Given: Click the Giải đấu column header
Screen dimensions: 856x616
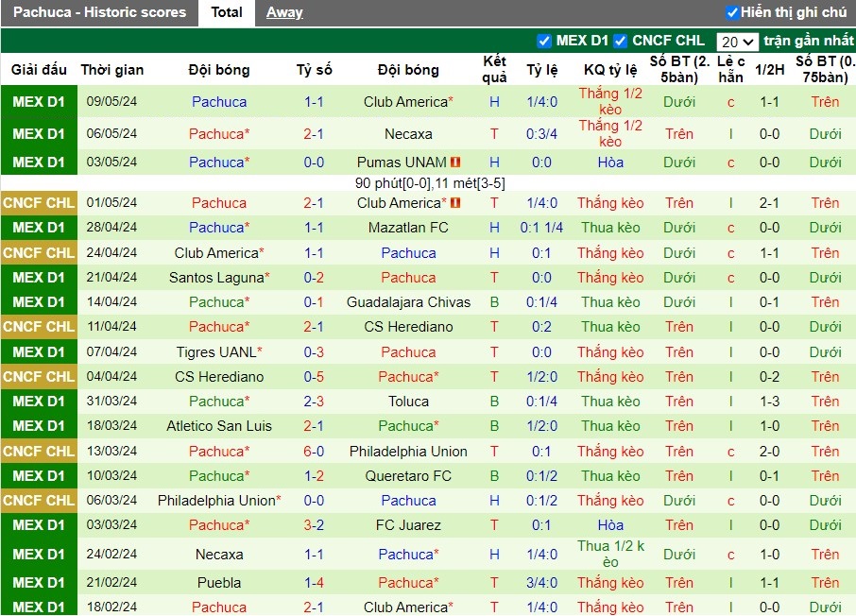Looking at the screenshot, I should pyautogui.click(x=39, y=69).
